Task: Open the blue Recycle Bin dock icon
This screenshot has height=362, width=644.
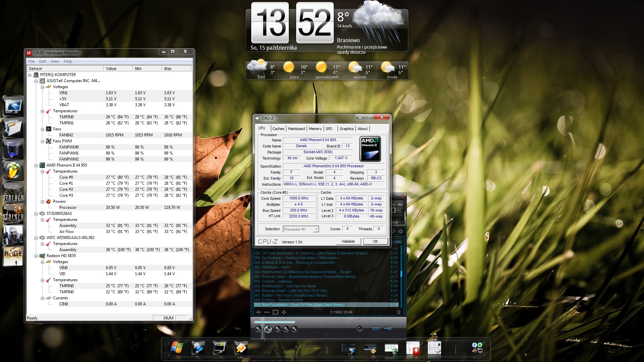Action: [13, 148]
